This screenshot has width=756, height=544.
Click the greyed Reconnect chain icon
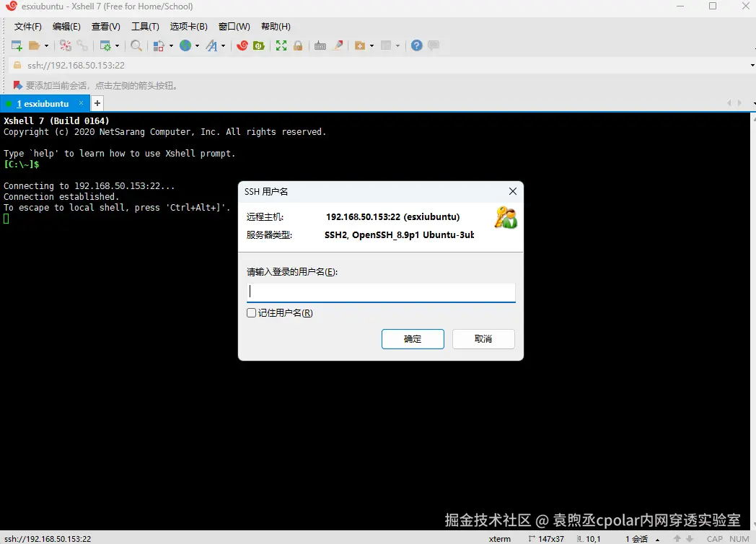pos(82,45)
